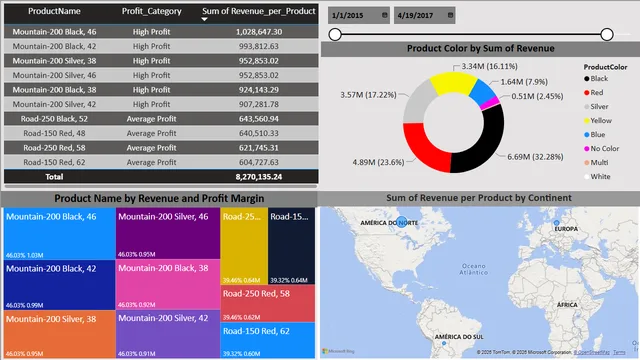Open the start date calendar picker icon
The image size is (640, 360).
384,15
